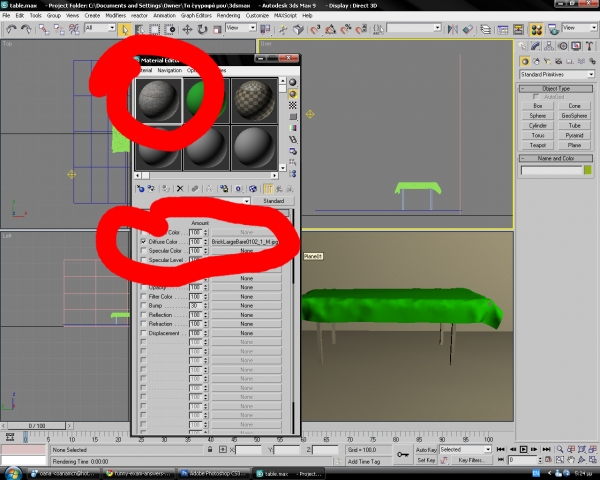Enable the Refraction map checkbox
This screenshot has height=480, width=600.
click(x=143, y=324)
